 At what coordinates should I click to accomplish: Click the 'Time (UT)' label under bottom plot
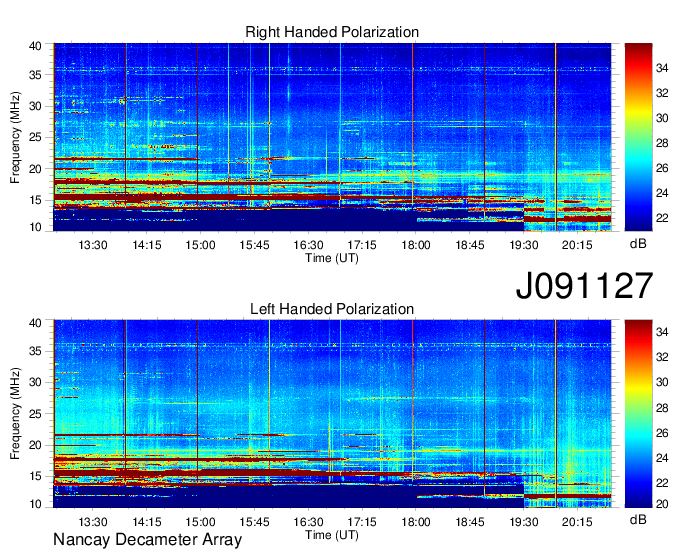point(332,535)
